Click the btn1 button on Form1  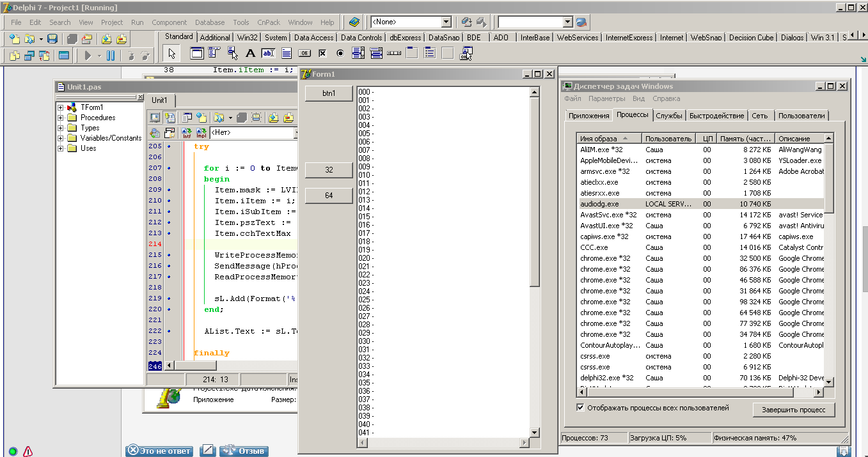(329, 93)
